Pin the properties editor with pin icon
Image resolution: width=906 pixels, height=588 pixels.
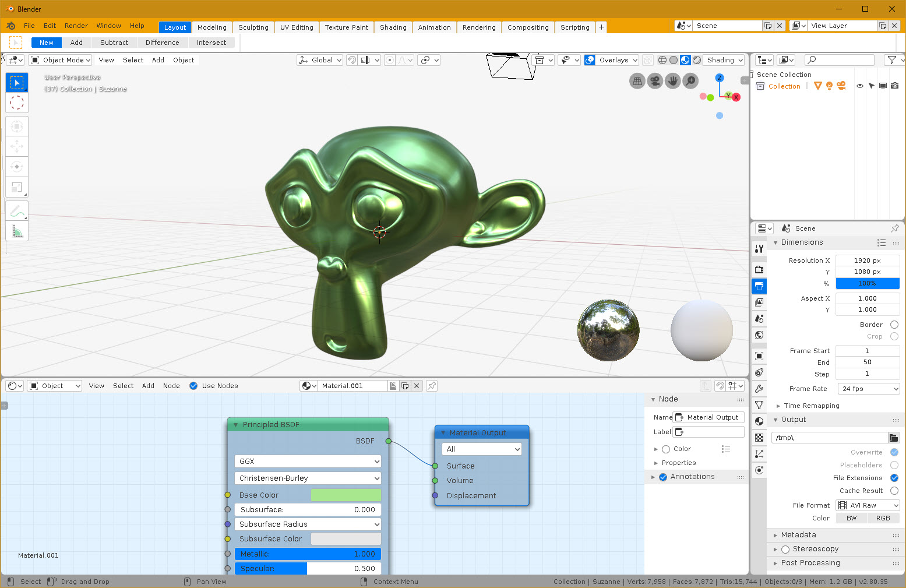pos(895,228)
